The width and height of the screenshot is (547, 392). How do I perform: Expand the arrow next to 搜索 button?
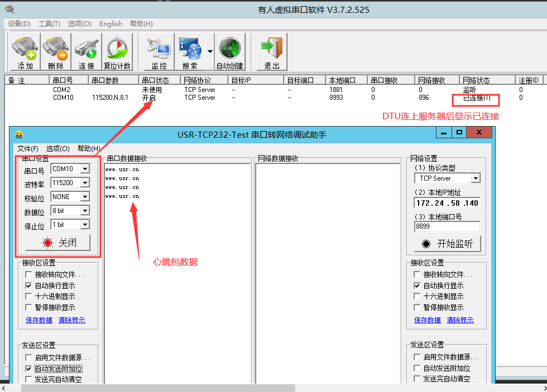pos(210,51)
